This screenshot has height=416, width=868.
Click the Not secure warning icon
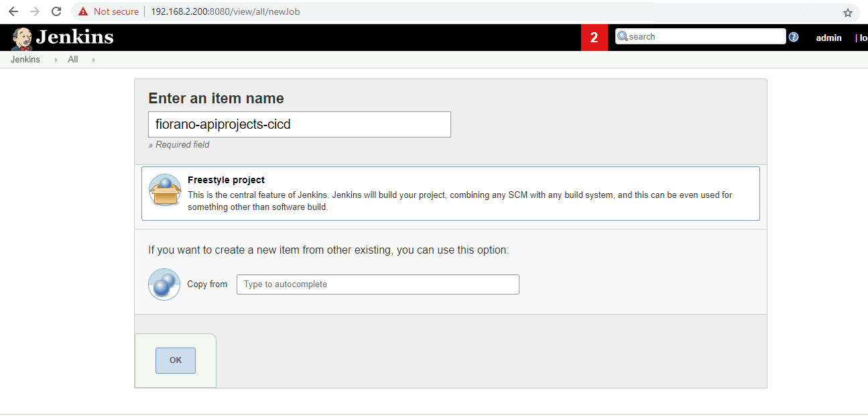[83, 11]
